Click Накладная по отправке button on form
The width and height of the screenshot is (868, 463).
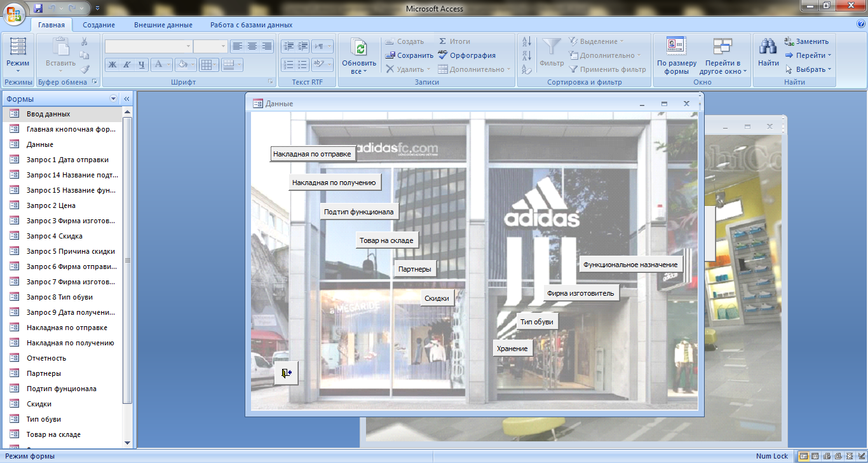click(312, 153)
